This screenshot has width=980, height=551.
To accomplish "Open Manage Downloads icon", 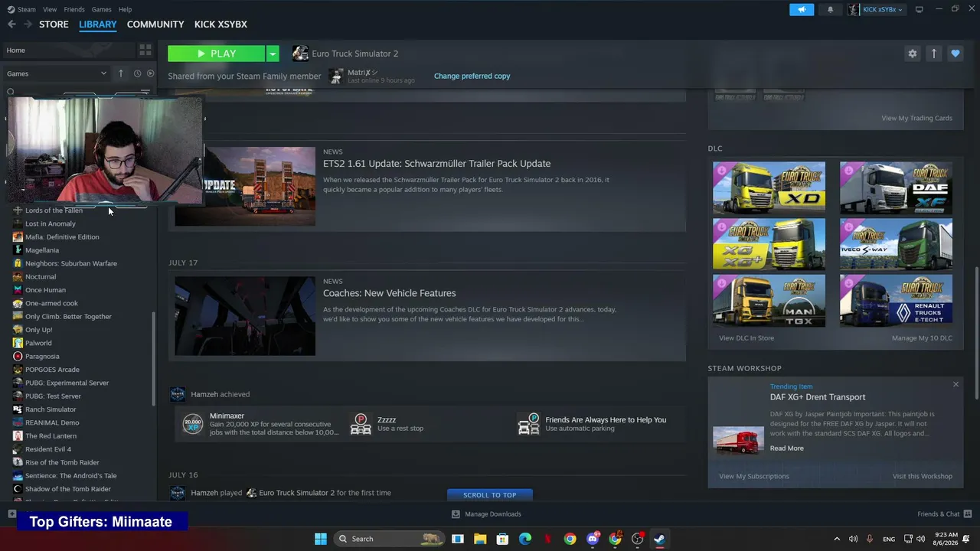I will (x=456, y=514).
